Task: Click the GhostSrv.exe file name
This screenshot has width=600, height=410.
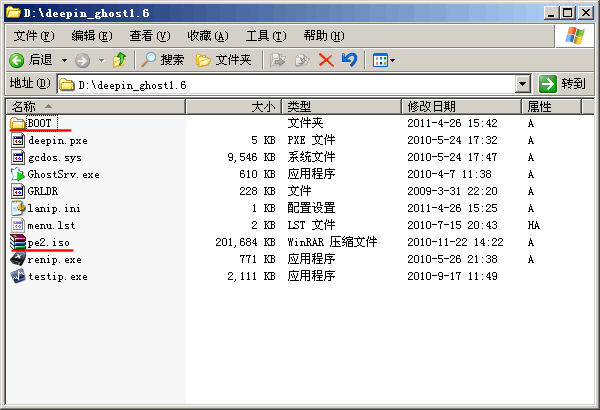Action: pos(64,175)
